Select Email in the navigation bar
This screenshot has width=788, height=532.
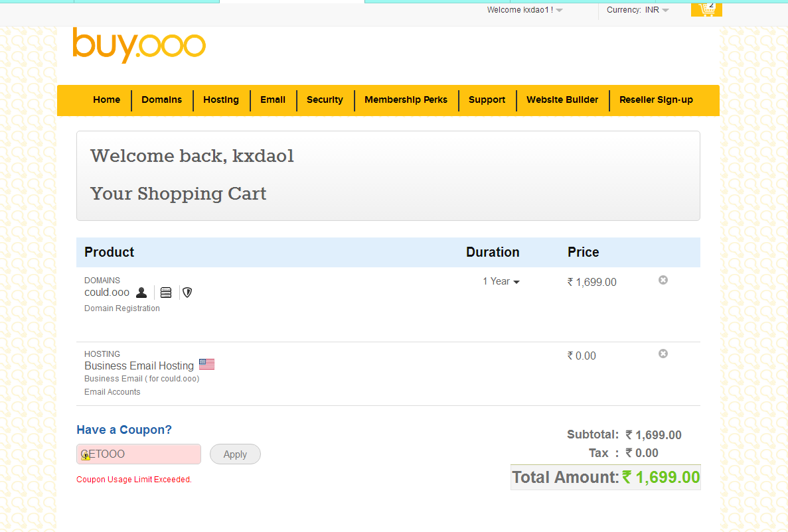273,100
